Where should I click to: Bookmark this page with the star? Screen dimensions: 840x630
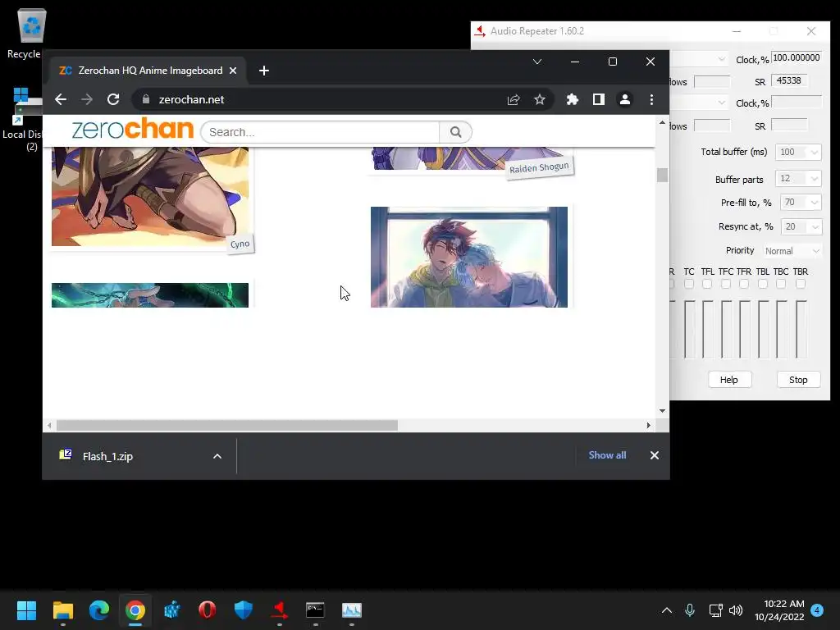click(540, 99)
